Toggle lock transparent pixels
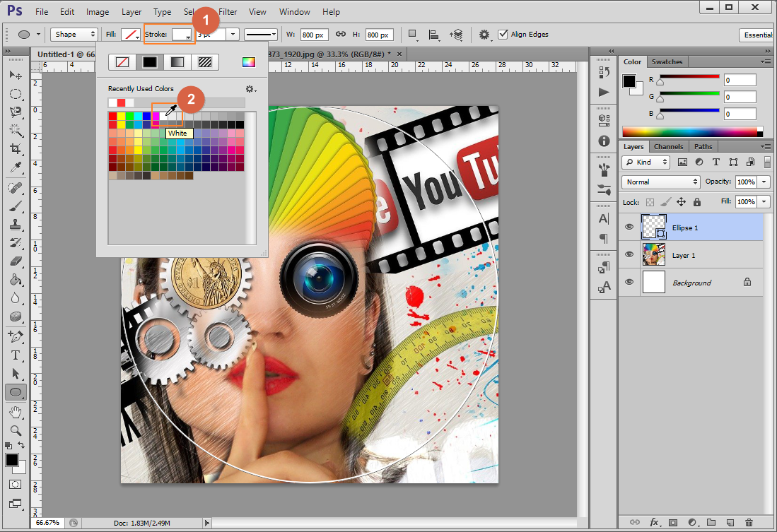 tap(650, 202)
